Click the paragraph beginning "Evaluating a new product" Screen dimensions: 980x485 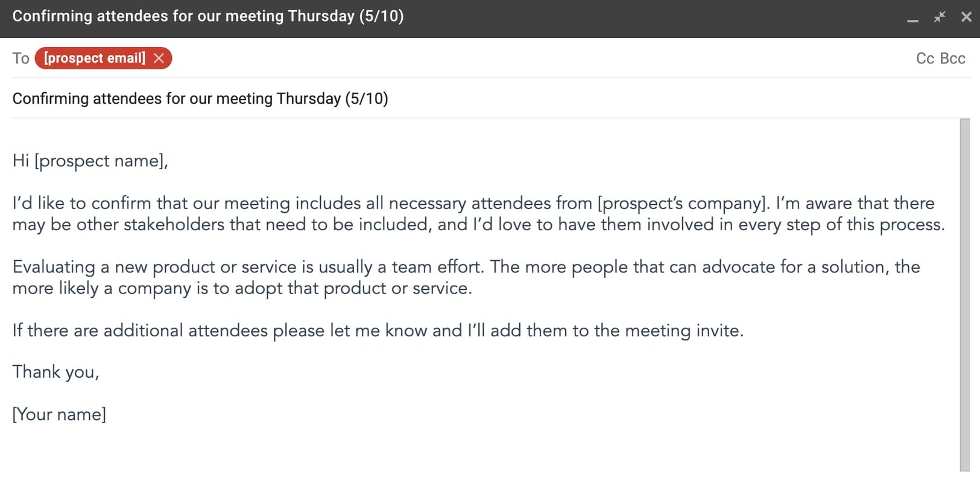point(466,277)
